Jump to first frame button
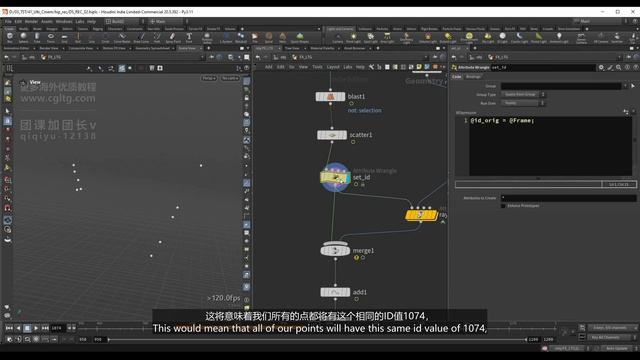The width and height of the screenshot is (640, 360). point(9,328)
